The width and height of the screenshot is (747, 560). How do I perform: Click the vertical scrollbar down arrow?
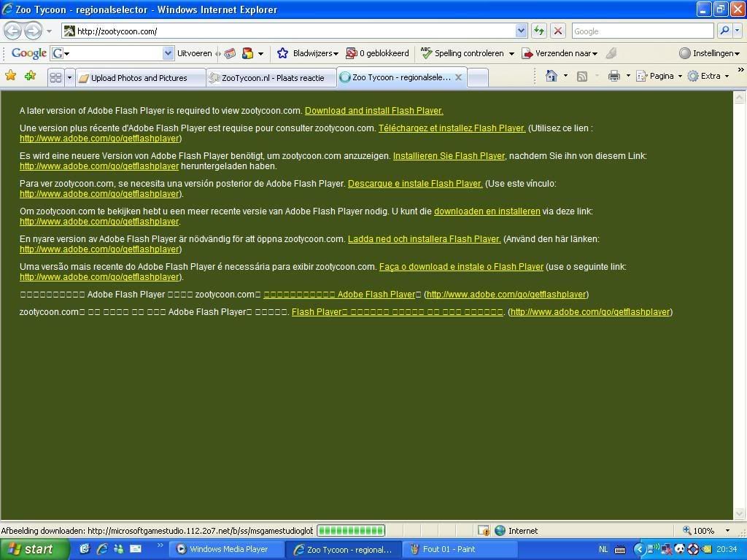coord(740,513)
